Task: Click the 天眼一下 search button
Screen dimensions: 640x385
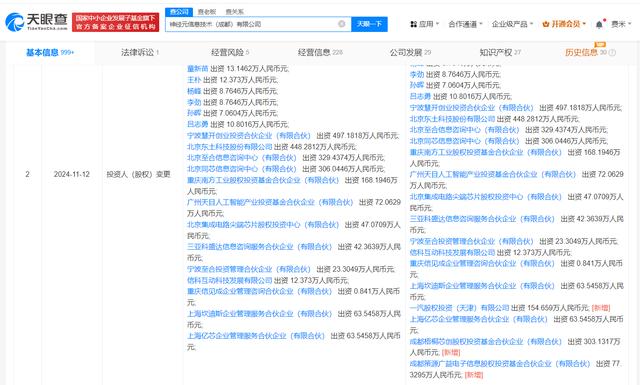Action: [369, 24]
